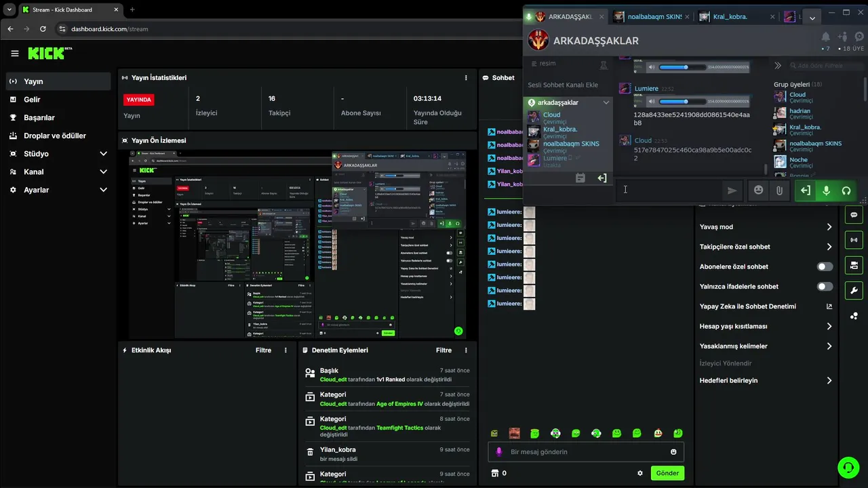Open the Steam chat emoticon picker
Screen dimensions: 868x488
point(758,190)
